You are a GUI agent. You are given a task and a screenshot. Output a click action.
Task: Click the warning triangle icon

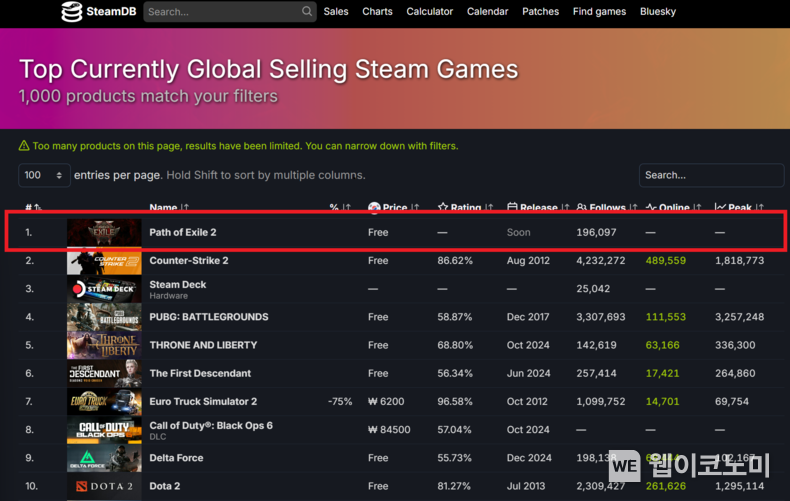(x=24, y=146)
